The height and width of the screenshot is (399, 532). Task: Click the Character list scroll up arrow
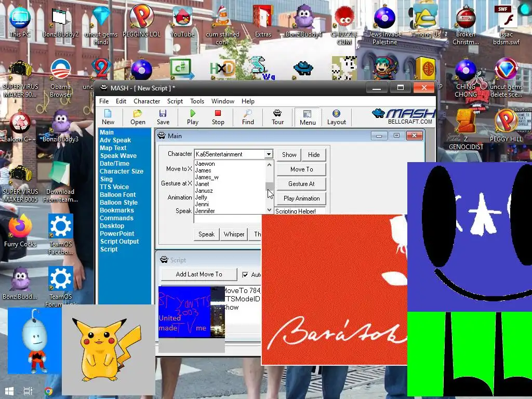270,165
